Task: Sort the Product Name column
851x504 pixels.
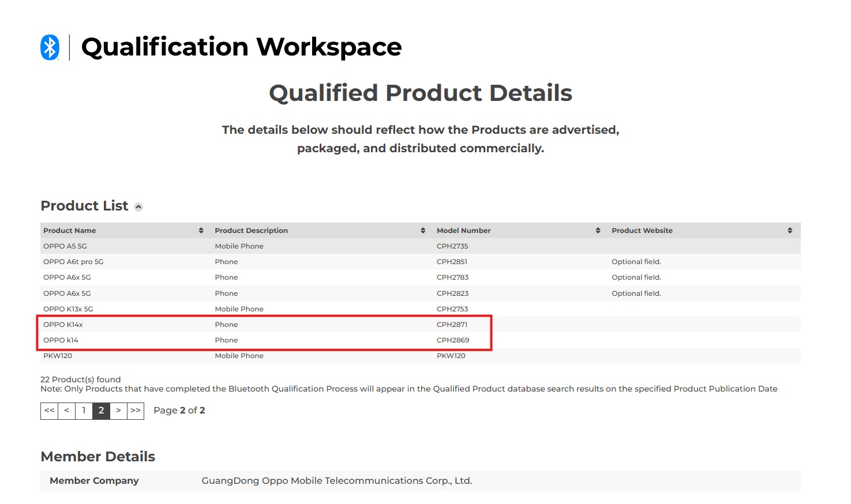Action: pos(201,230)
